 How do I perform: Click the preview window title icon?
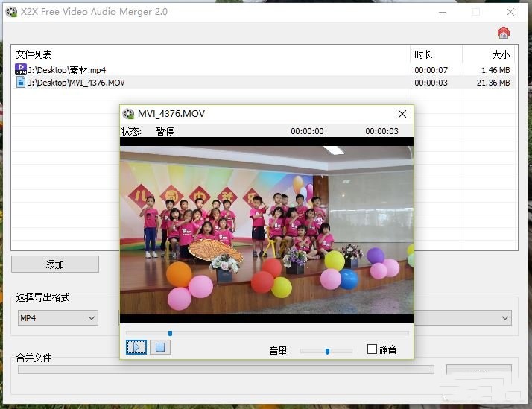coord(128,113)
